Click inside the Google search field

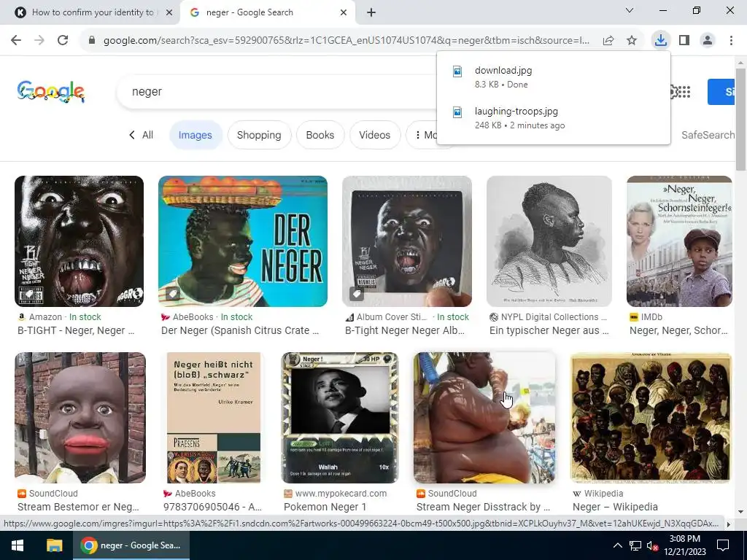coord(281,91)
